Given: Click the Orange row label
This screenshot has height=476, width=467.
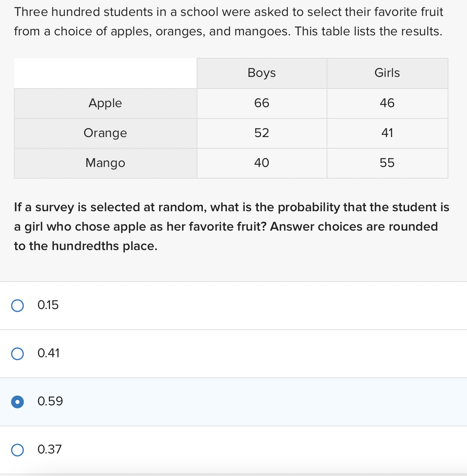Looking at the screenshot, I should (105, 133).
